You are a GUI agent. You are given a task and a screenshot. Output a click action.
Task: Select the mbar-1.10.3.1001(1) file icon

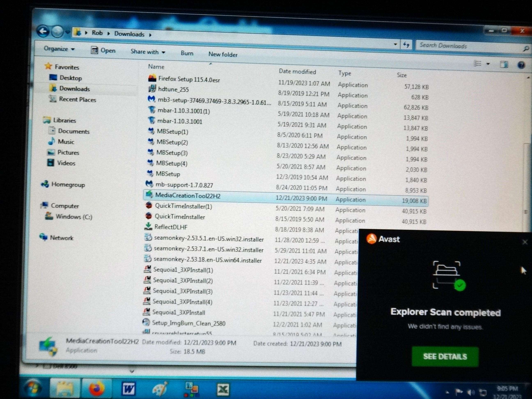coord(151,110)
